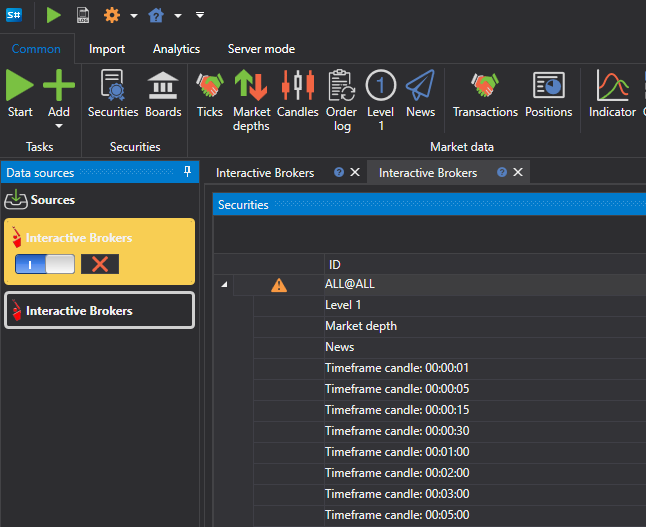Open the Analytics ribbon tab
Screen dimensions: 646x527
tap(176, 49)
